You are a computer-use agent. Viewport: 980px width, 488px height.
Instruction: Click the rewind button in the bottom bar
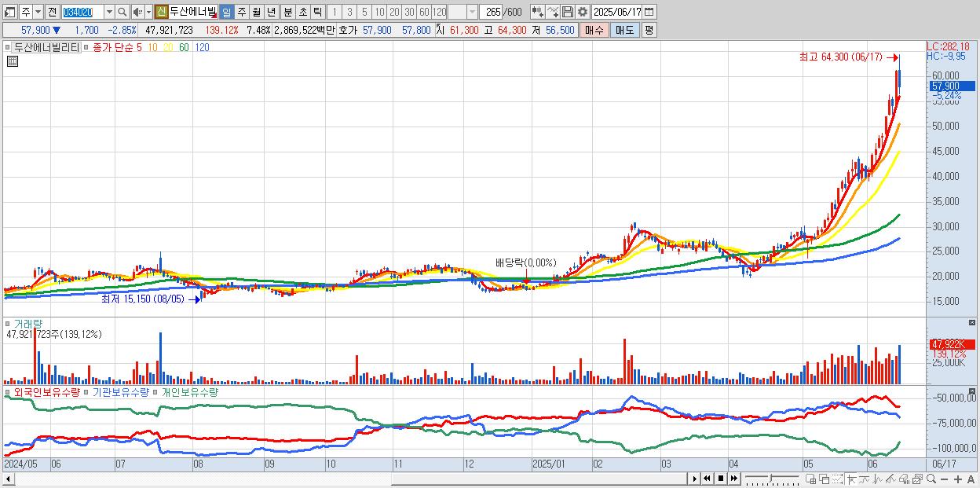[707, 479]
